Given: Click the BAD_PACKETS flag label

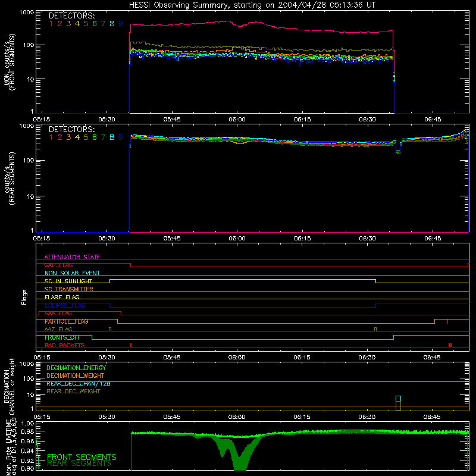Looking at the screenshot, I should [65, 346].
